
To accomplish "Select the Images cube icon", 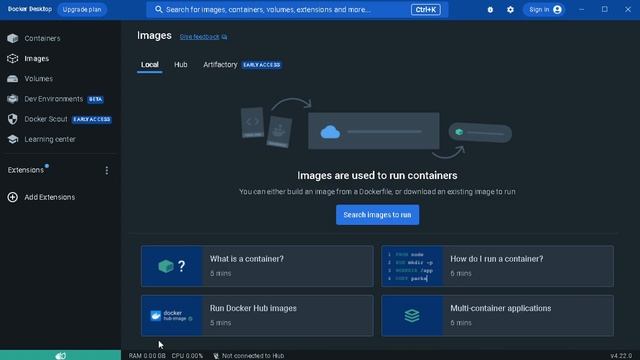I will pos(13,58).
